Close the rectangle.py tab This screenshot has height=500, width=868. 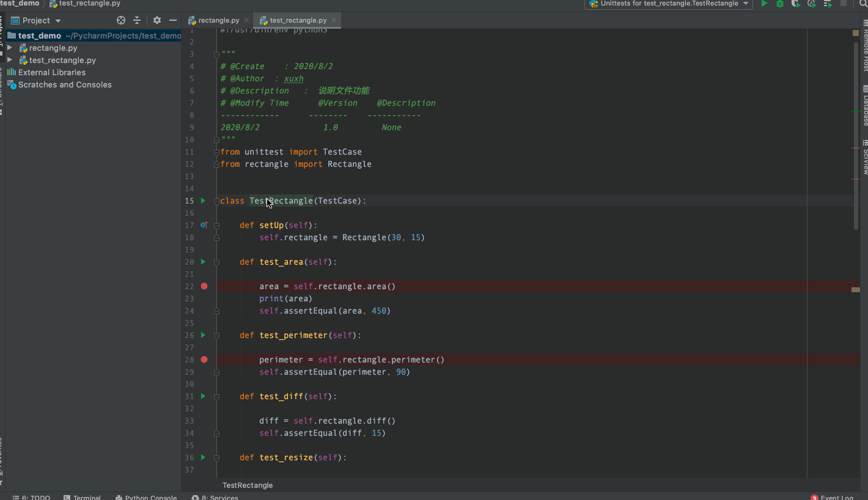[246, 20]
